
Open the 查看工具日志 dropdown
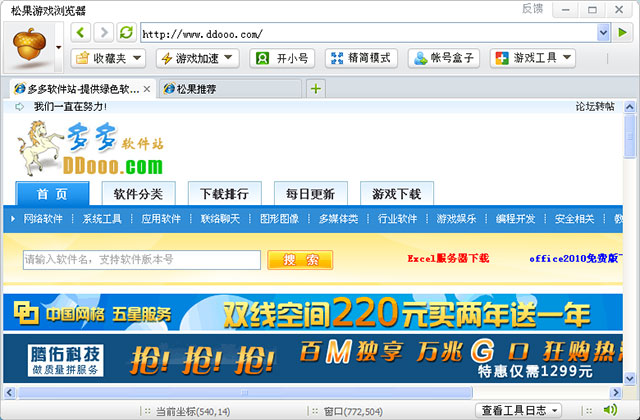point(518,410)
